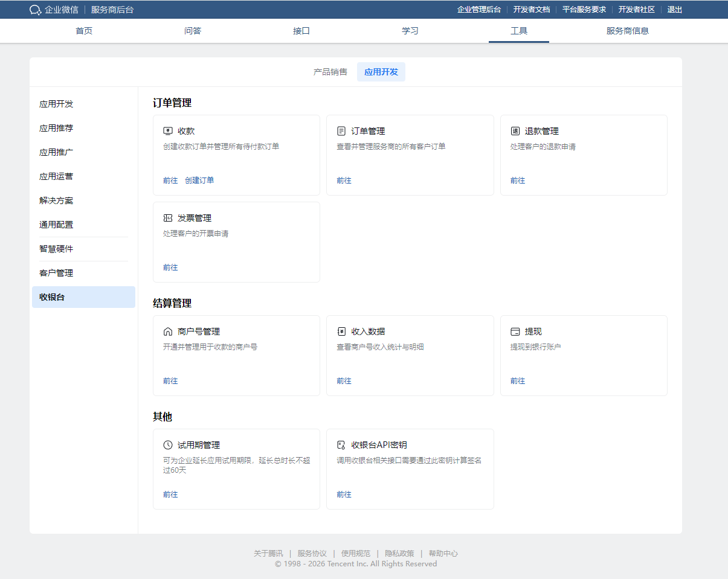Click the 订单管理 document icon

[341, 131]
